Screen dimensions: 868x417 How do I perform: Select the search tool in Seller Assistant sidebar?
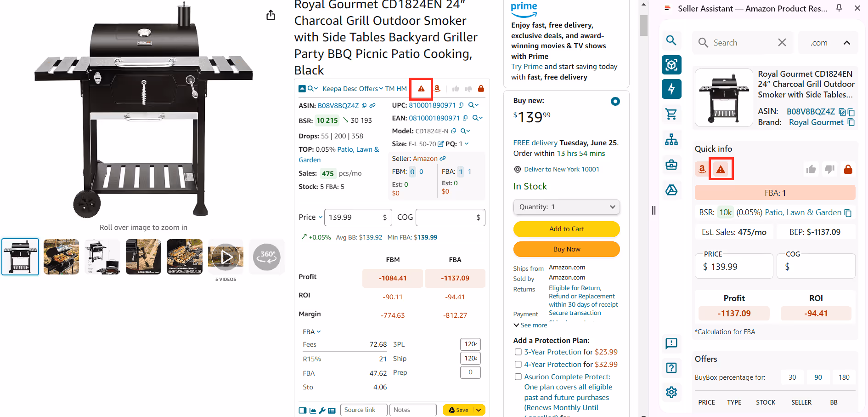[x=671, y=40]
